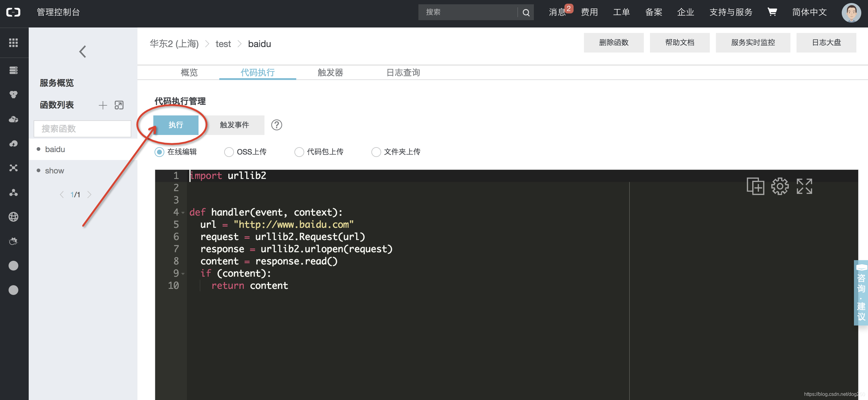Open the shopping cart icon
This screenshot has width=868, height=400.
[772, 12]
